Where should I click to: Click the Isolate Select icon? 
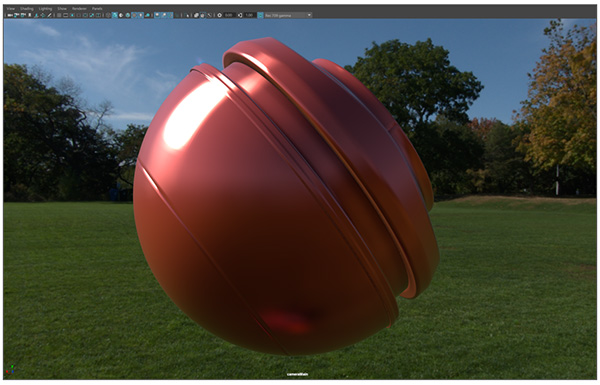[188, 15]
